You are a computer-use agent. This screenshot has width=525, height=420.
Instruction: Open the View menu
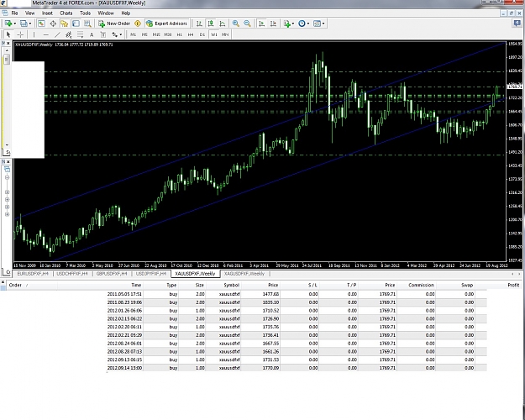click(29, 13)
